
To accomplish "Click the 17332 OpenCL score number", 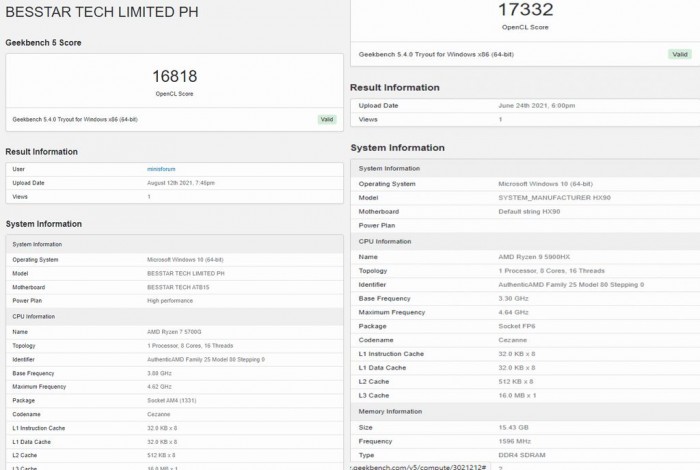I will (x=526, y=10).
